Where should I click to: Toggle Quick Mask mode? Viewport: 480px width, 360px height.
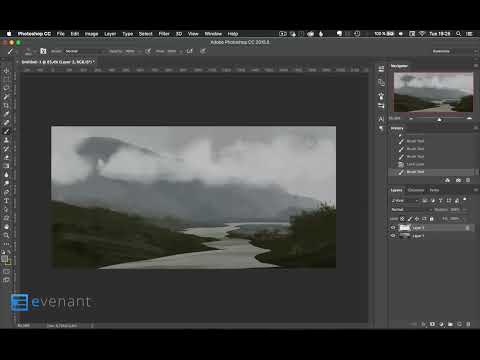pos(6,271)
